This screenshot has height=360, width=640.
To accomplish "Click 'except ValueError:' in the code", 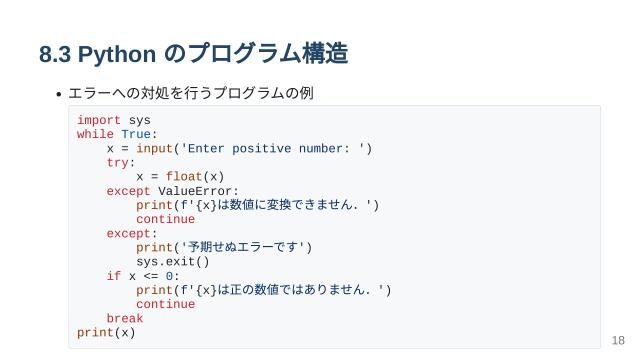I will tap(173, 191).
